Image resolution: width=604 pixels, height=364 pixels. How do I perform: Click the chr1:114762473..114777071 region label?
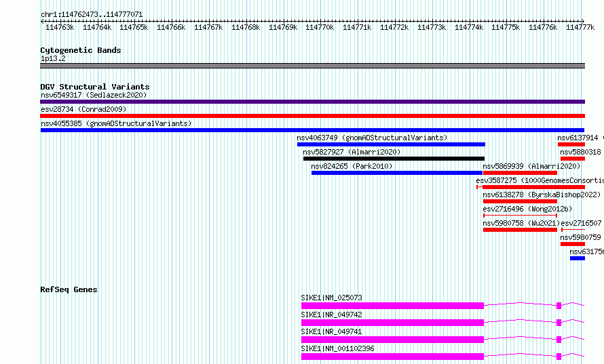[92, 15]
